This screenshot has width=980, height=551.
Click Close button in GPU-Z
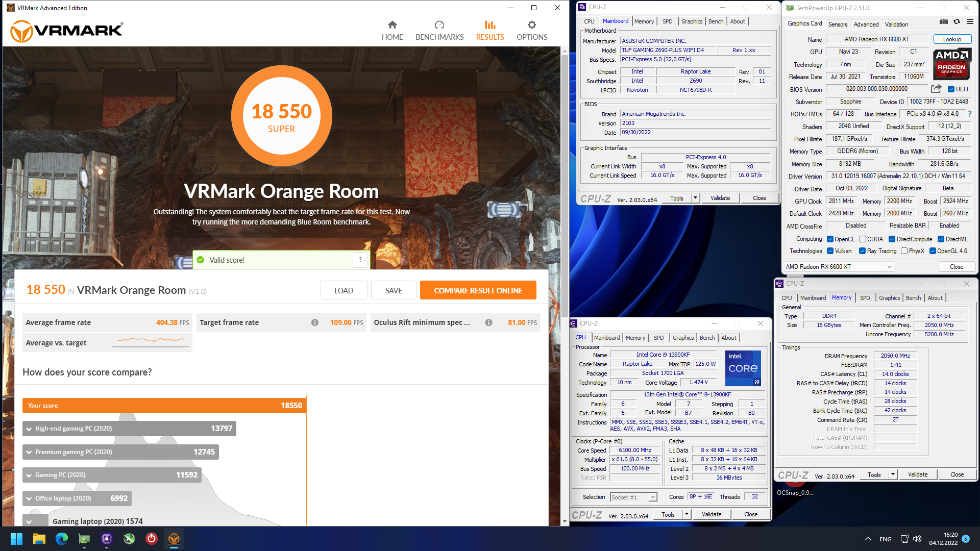957,267
